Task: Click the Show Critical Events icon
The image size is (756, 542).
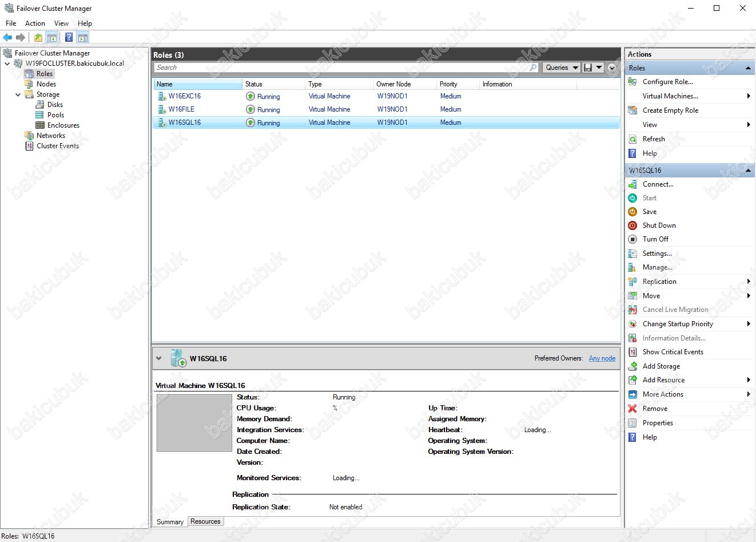Action: pos(632,352)
